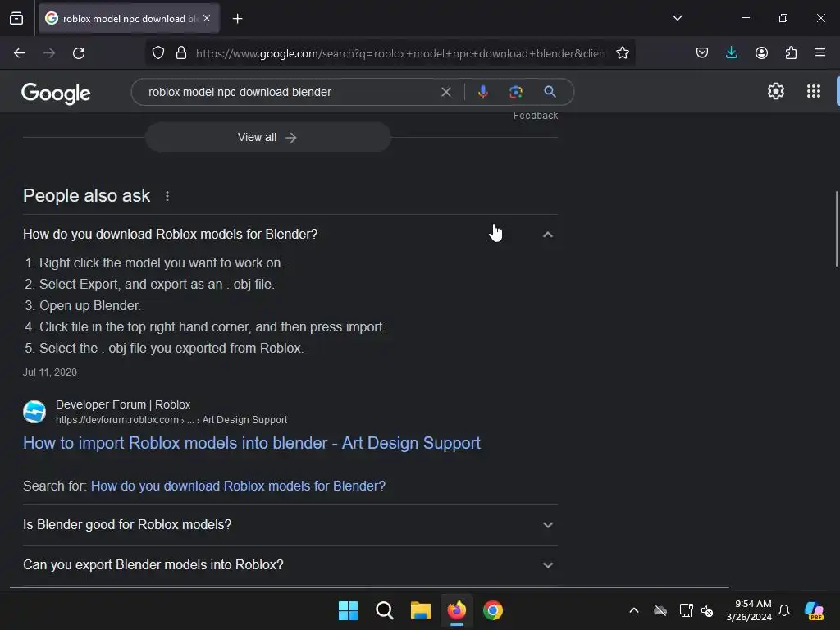Bookmark this page with star icon

pos(622,53)
